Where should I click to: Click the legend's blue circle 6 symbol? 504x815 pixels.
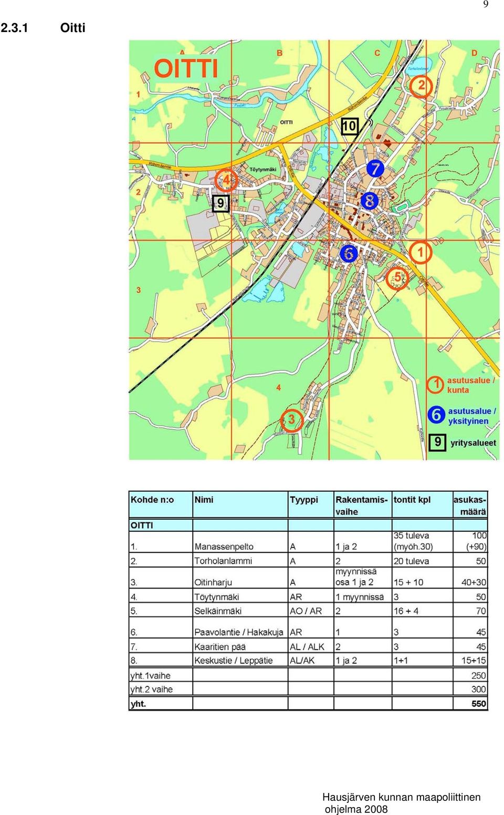coord(436,415)
